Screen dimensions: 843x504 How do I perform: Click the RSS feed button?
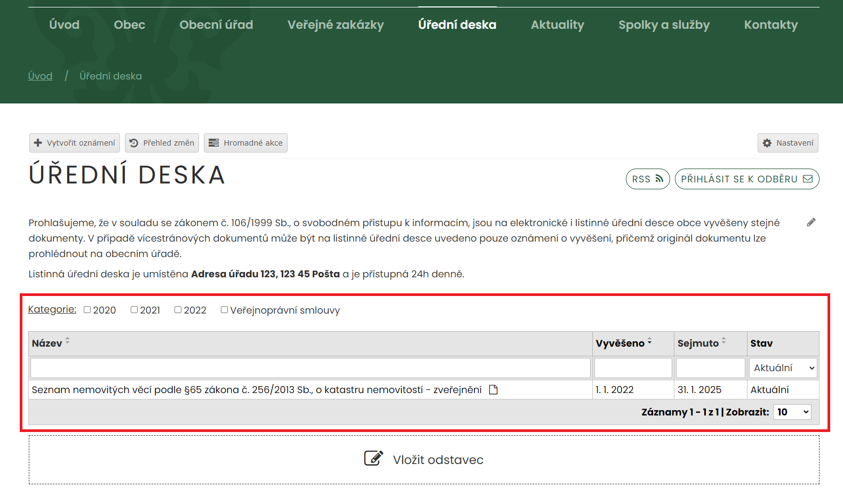tap(647, 179)
